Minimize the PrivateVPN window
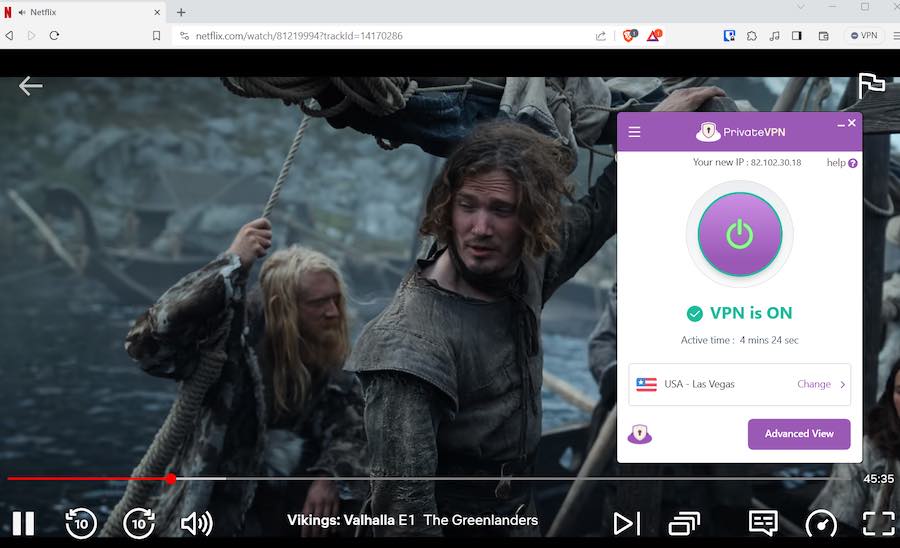 [x=841, y=124]
